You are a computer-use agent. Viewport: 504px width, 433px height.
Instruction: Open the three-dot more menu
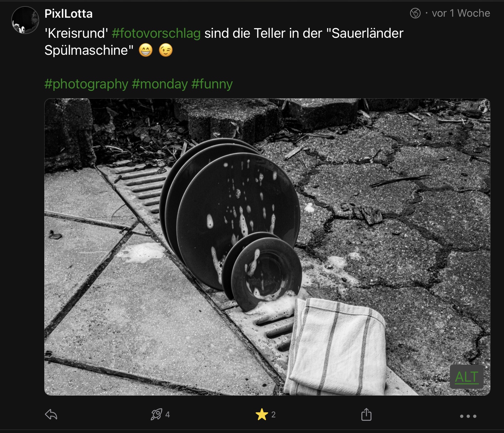pyautogui.click(x=468, y=416)
